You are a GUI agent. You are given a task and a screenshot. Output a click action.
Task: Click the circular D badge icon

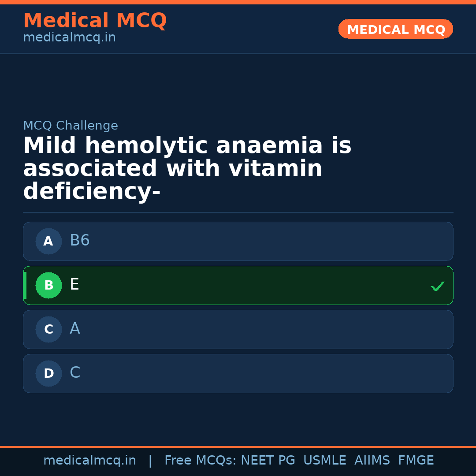(x=48, y=373)
